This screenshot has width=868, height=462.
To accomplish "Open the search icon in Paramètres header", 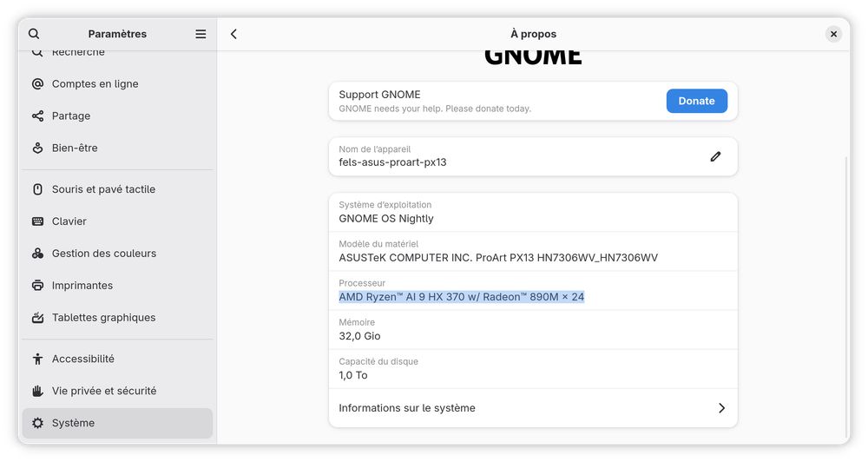I will click(34, 34).
